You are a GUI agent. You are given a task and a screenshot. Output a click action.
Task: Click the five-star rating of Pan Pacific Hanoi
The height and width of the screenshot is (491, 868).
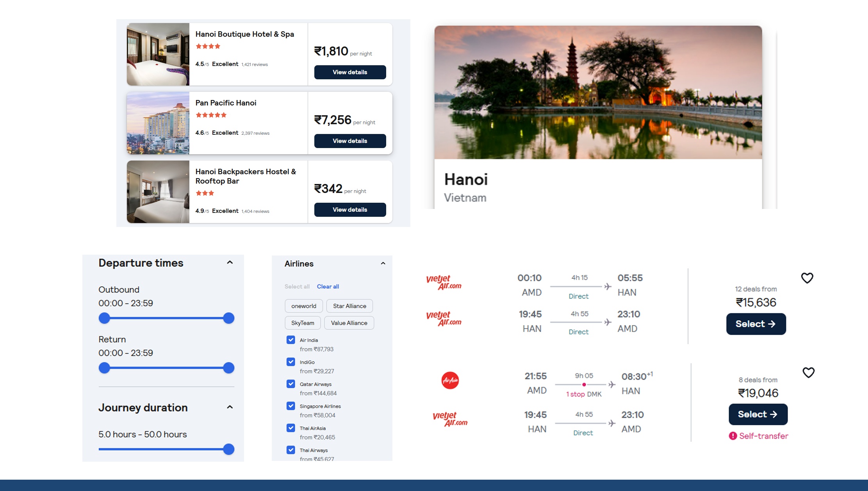coord(211,114)
